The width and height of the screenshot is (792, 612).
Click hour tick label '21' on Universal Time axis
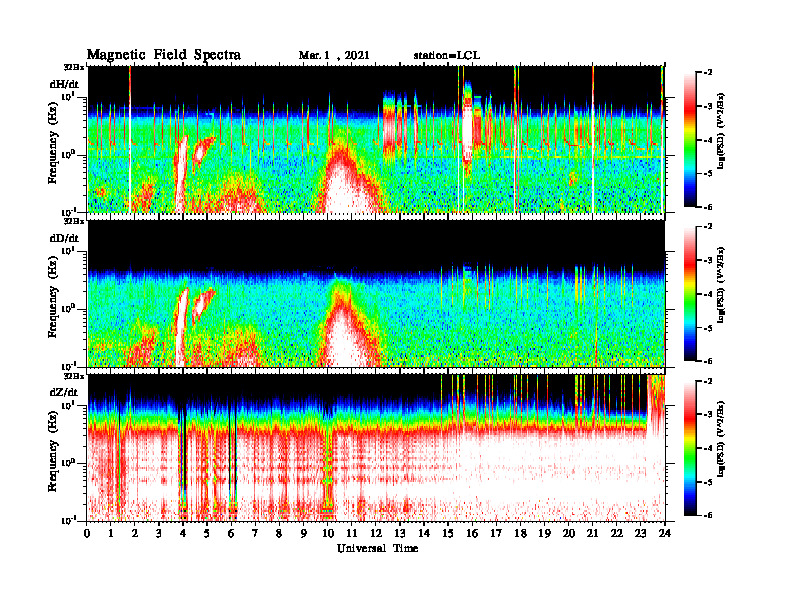592,533
